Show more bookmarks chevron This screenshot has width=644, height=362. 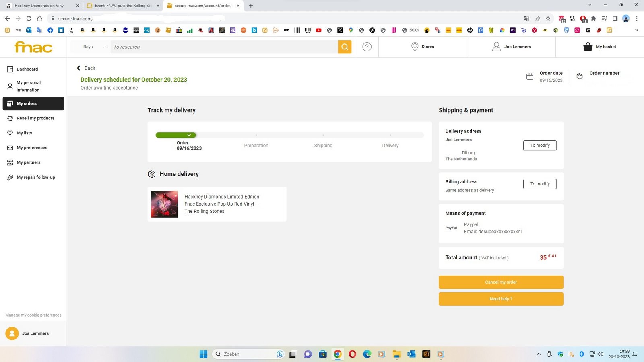(x=636, y=30)
